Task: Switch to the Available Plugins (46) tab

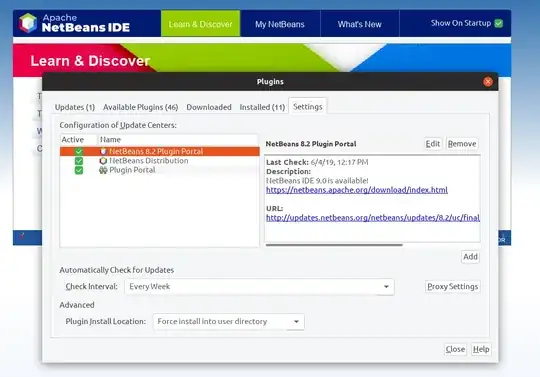Action: pyautogui.click(x=141, y=107)
